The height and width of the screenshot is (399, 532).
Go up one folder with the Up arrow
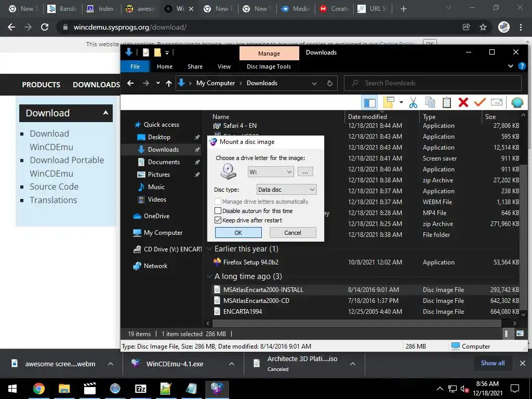169,83
